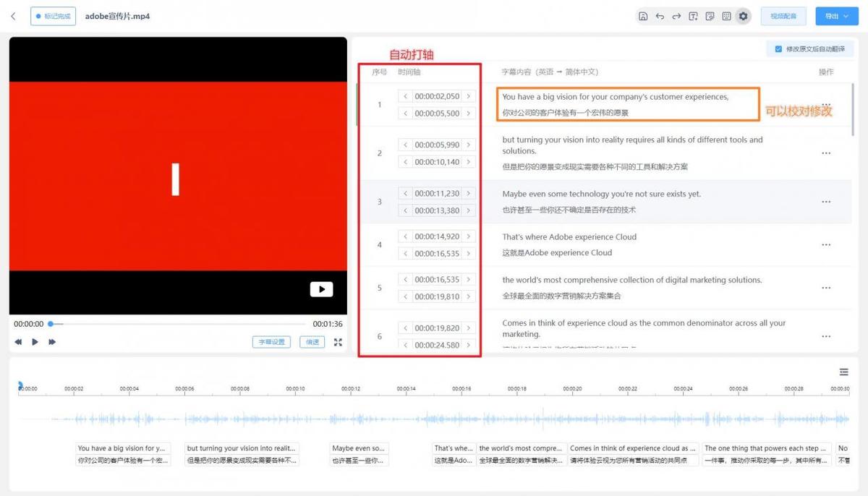Click the save icon in top toolbar
868x496 pixels.
click(642, 16)
